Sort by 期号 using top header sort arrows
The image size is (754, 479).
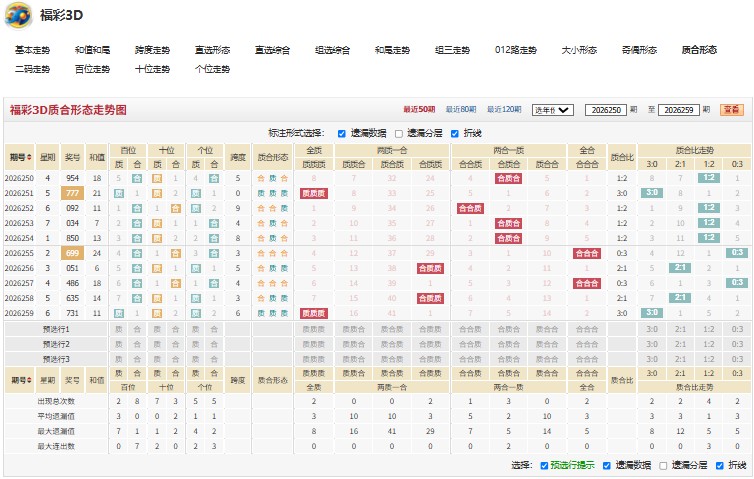click(x=29, y=157)
